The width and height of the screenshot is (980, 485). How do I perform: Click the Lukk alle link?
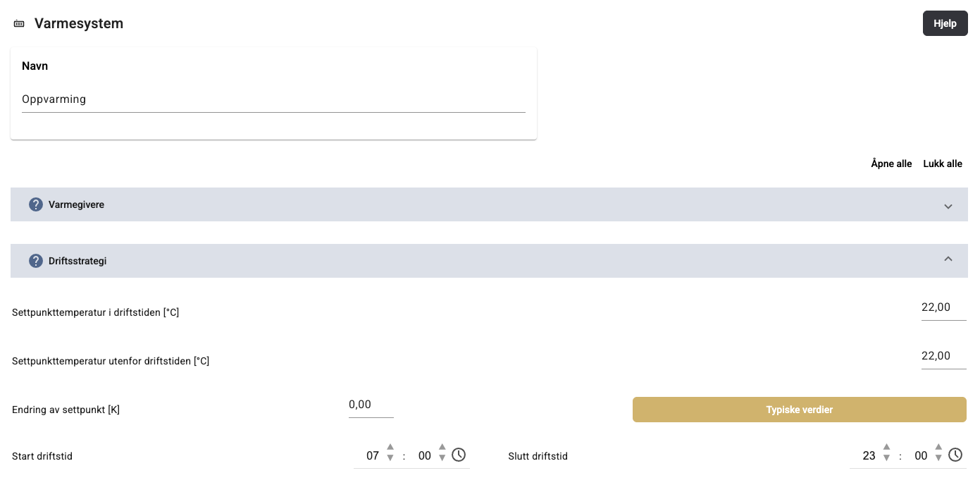coord(943,164)
